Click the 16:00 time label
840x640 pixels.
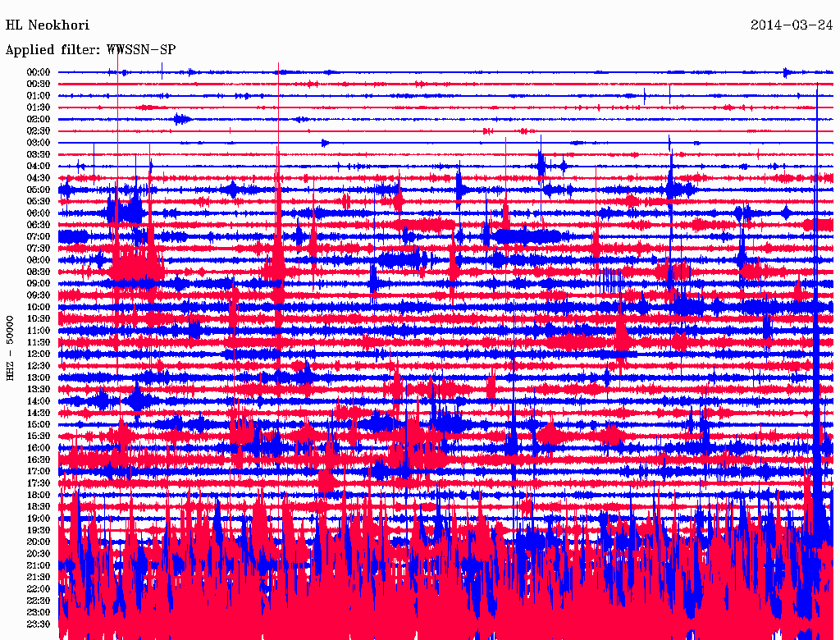tap(39, 448)
